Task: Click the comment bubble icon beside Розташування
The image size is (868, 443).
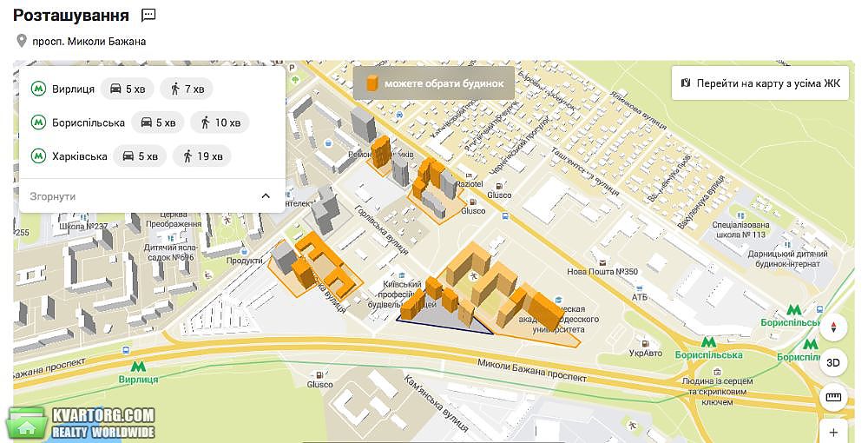Action: tap(148, 15)
